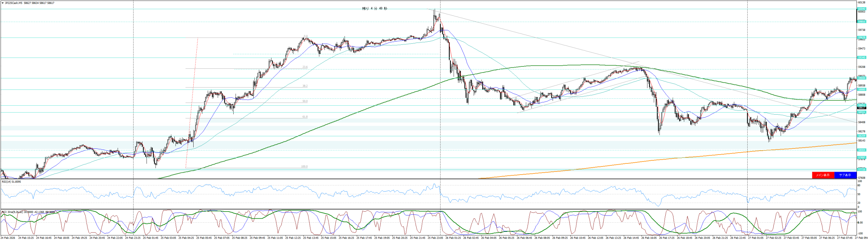The width and height of the screenshot is (868, 241).
Task: Select the Fibonacci 61.8 level label
Action: pyautogui.click(x=305, y=117)
